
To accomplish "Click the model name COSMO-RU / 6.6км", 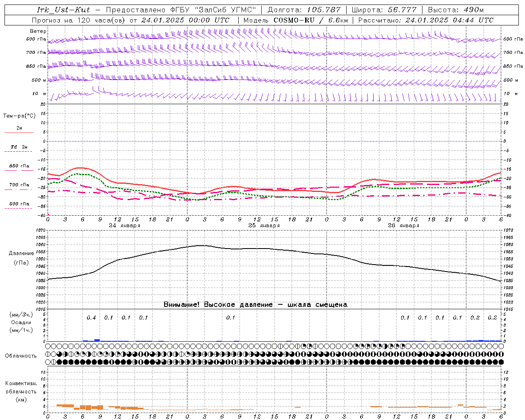I will coord(311,20).
